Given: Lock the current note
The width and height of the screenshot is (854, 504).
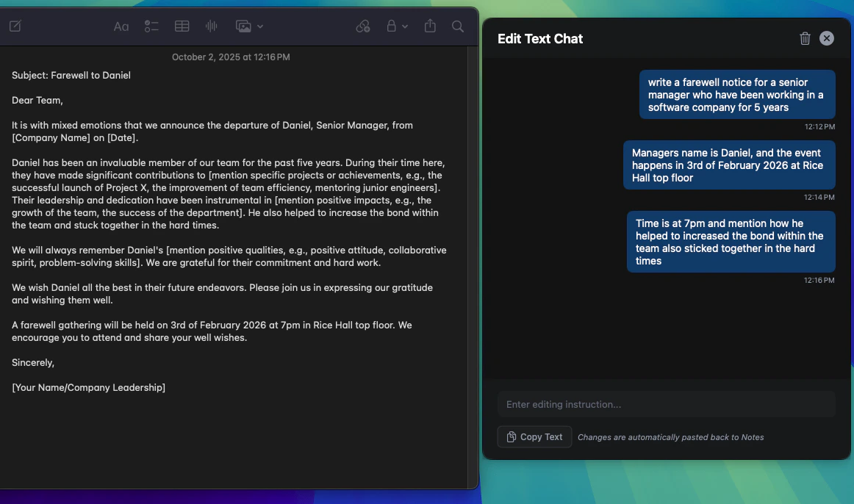Looking at the screenshot, I should (390, 26).
